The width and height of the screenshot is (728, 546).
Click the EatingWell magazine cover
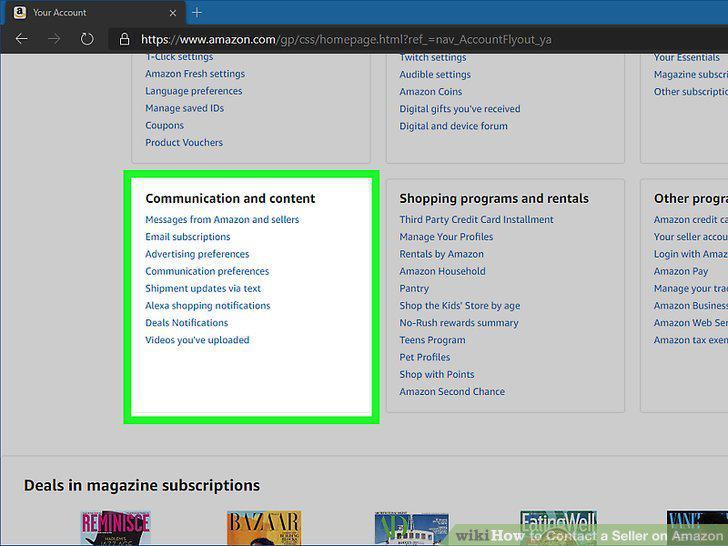(559, 528)
